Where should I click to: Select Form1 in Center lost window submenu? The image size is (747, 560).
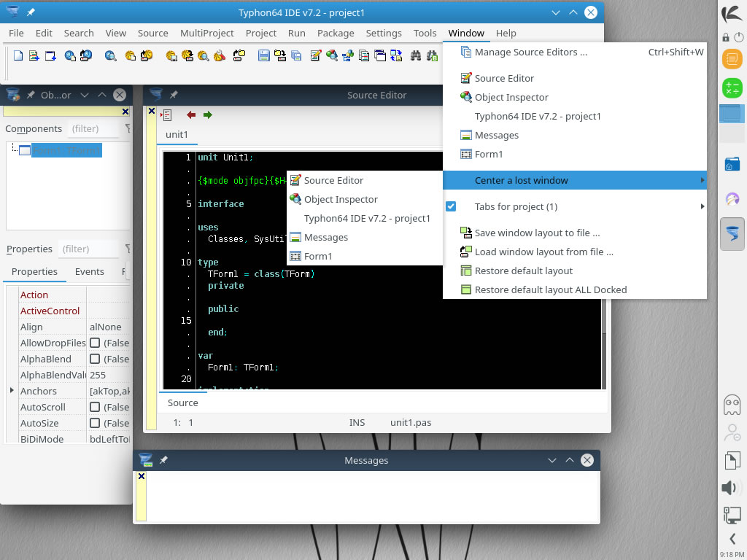point(365,256)
